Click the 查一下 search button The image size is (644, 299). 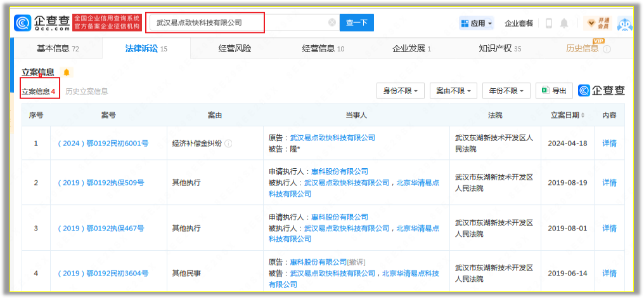tap(356, 23)
